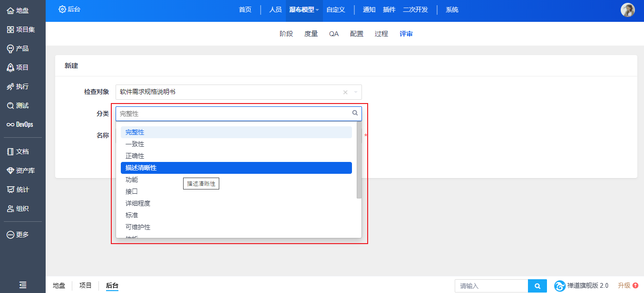The image size is (644, 293).
Task: Click the 禅道 logo icon at bottom
Action: [560, 286]
